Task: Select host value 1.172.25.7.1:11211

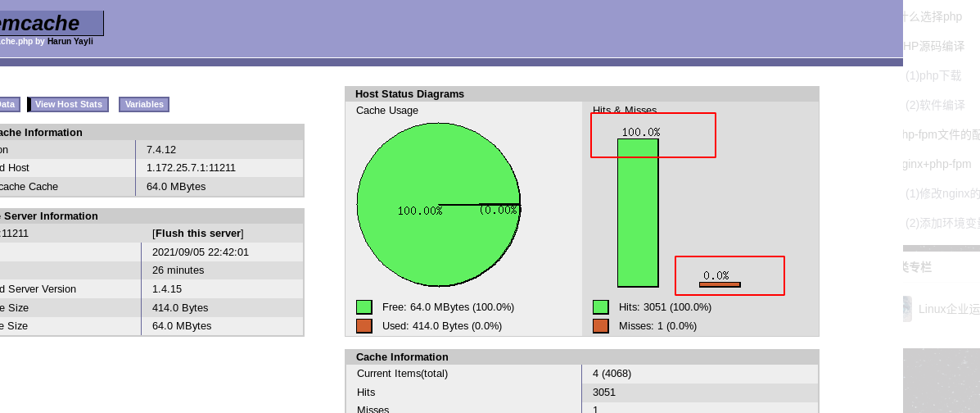Action: tap(192, 168)
